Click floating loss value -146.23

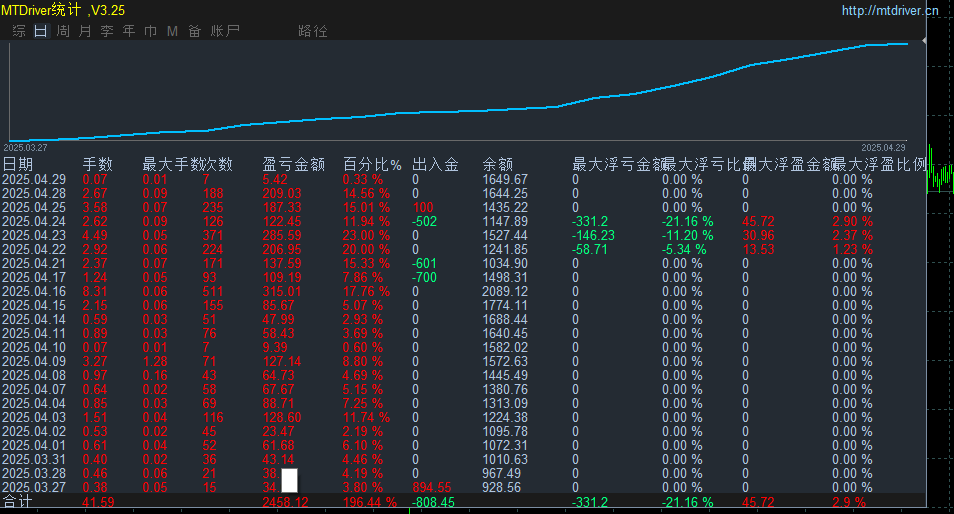tap(593, 235)
